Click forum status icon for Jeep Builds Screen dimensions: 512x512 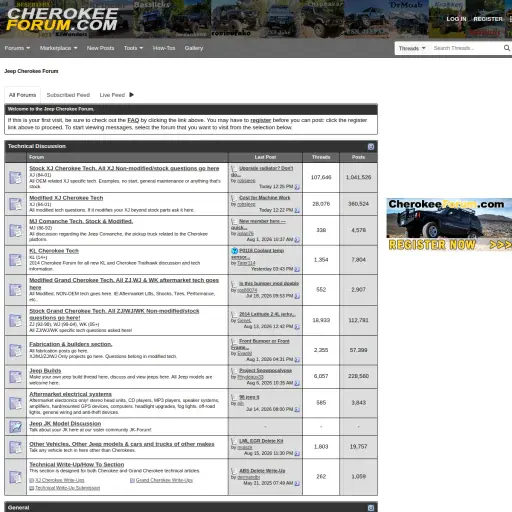(15, 377)
